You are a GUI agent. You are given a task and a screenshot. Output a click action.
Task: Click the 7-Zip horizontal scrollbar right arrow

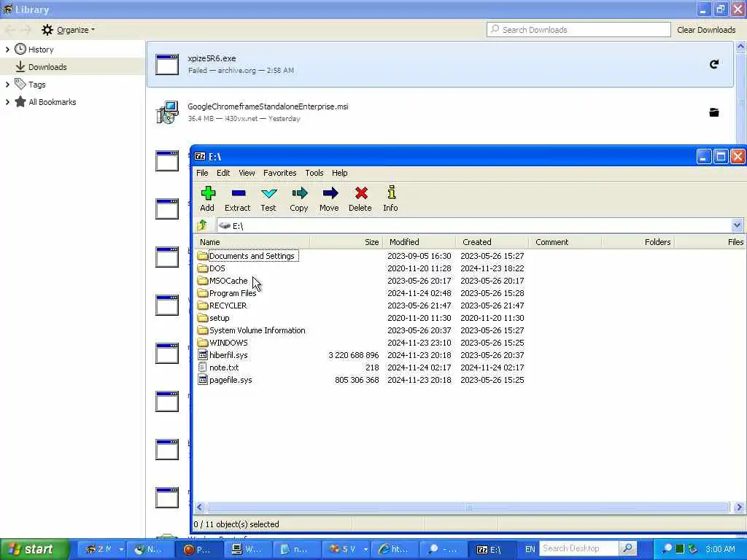click(x=739, y=507)
